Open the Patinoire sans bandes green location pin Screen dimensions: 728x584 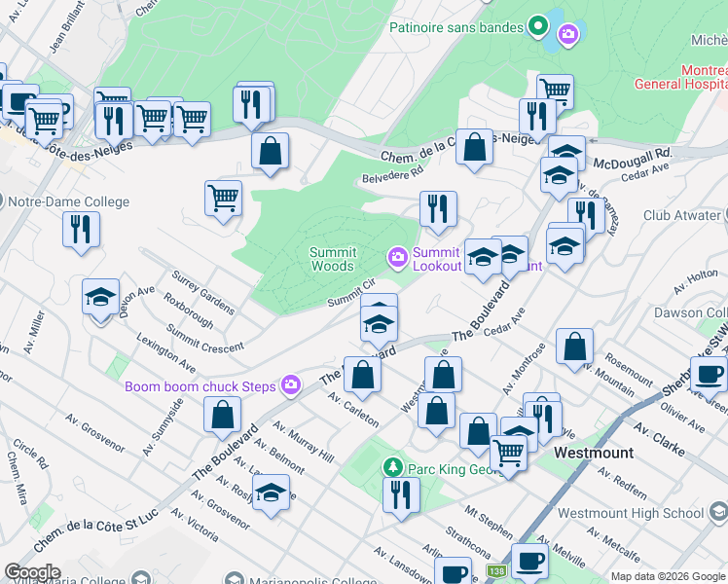click(537, 26)
